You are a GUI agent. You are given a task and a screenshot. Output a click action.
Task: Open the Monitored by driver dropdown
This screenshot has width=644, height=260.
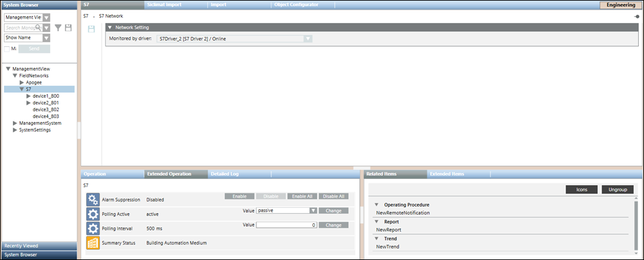308,39
